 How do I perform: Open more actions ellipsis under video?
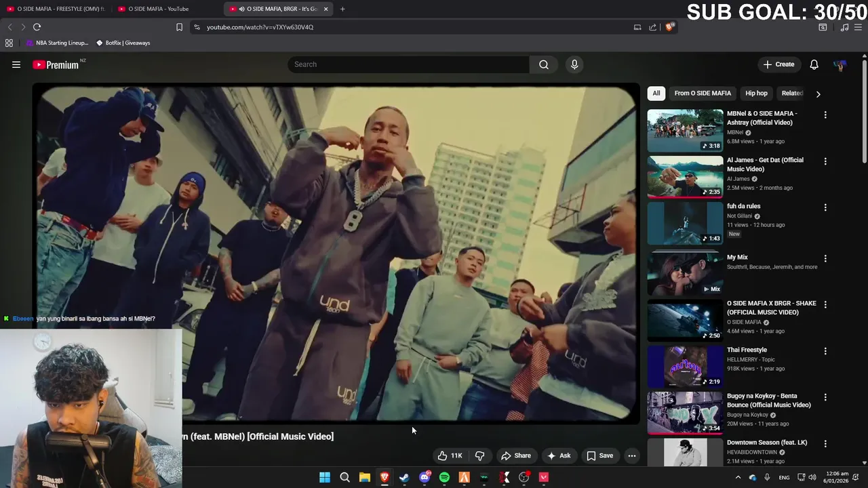tap(632, 455)
